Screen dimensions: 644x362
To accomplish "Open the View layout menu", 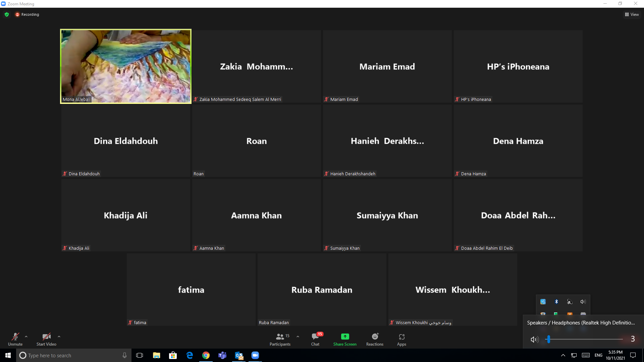I will point(632,14).
